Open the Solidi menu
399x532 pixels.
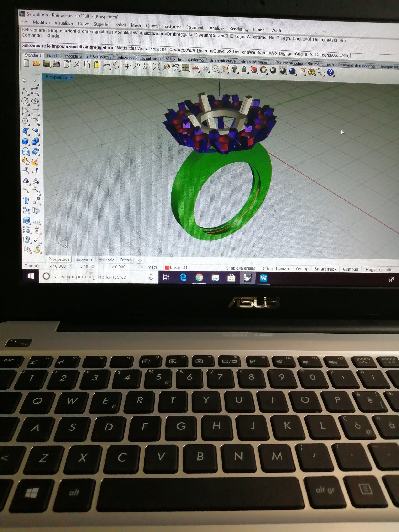(120, 25)
